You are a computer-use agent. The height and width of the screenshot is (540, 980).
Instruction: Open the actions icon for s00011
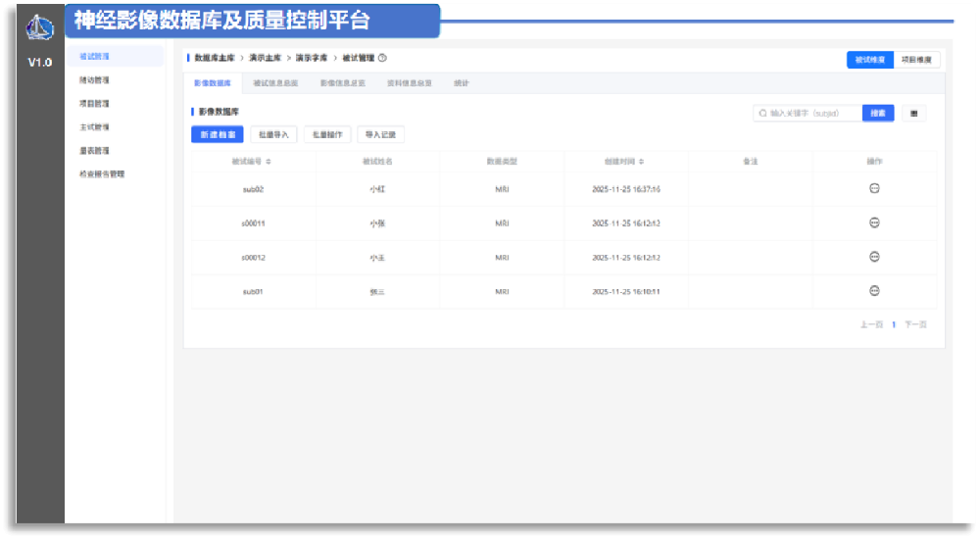[874, 223]
